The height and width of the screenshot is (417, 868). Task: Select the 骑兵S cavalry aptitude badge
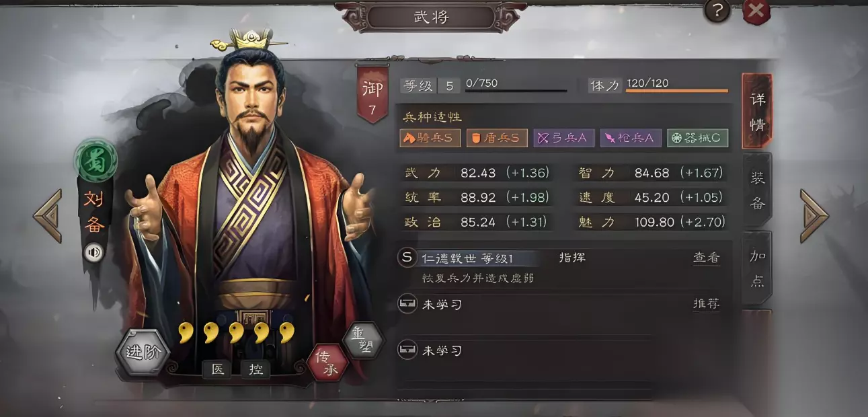tap(430, 138)
